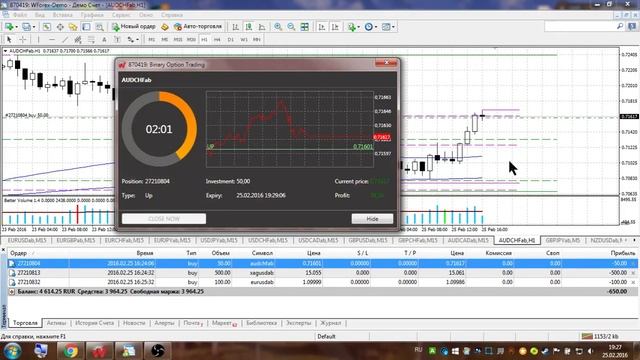The image size is (640, 360).
Task: Select the Vertical Line drawing tool
Action: (38, 40)
